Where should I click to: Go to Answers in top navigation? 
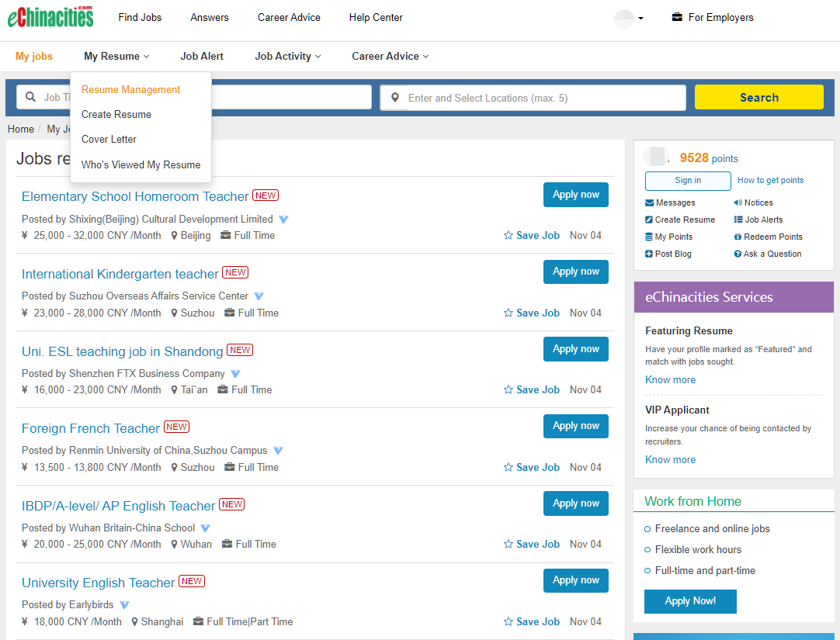click(210, 18)
